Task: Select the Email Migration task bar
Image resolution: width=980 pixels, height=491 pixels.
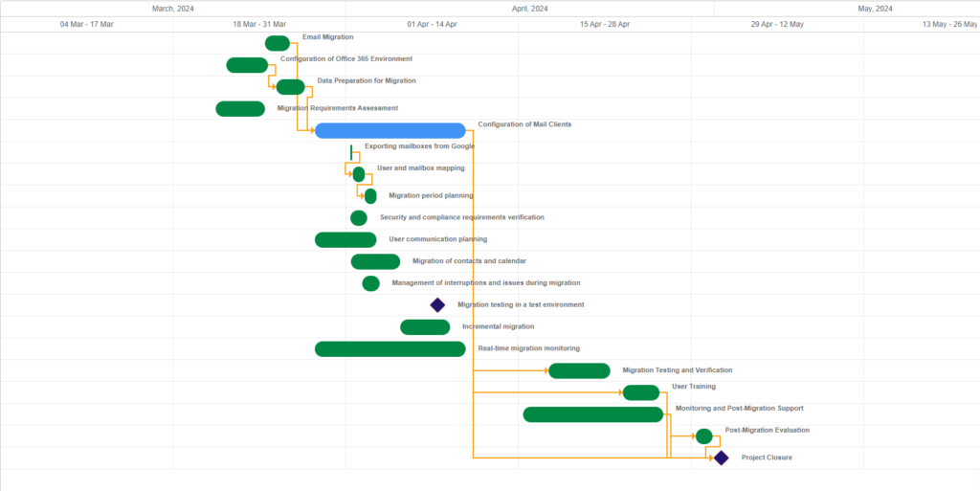Action: (x=278, y=43)
